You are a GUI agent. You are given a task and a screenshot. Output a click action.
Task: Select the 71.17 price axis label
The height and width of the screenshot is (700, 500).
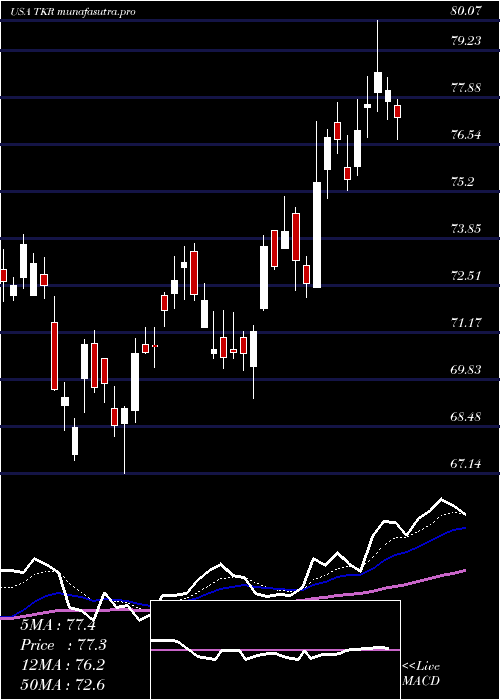[466, 322]
